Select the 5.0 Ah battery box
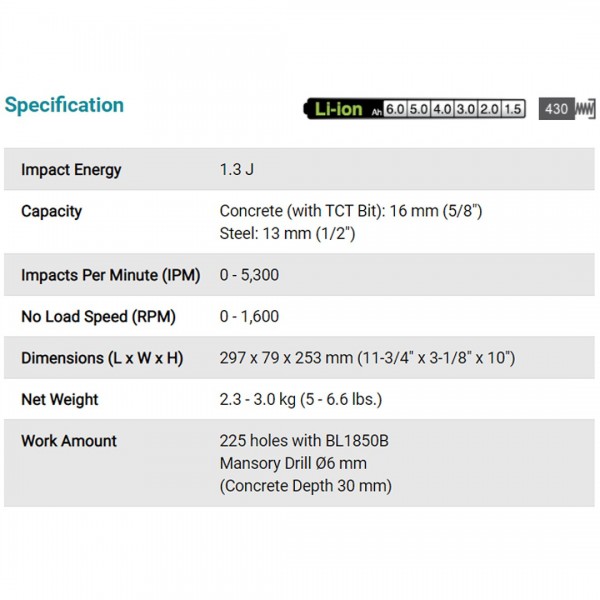The image size is (600, 600). tap(419, 109)
